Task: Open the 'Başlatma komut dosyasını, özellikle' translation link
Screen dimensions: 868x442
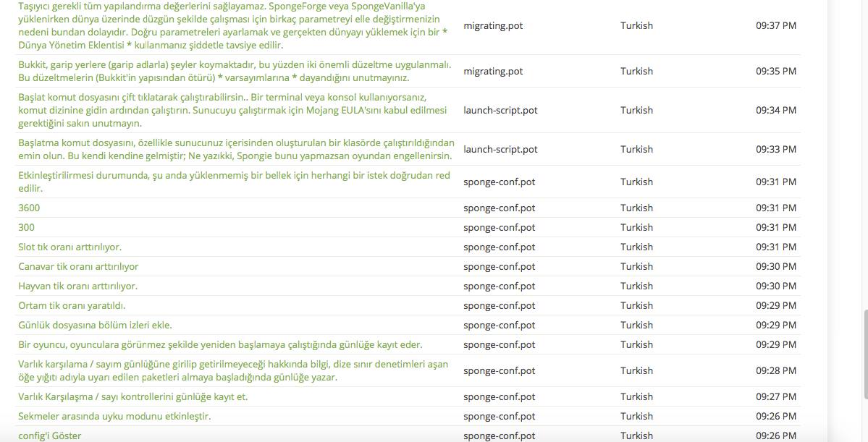Action: coord(237,149)
